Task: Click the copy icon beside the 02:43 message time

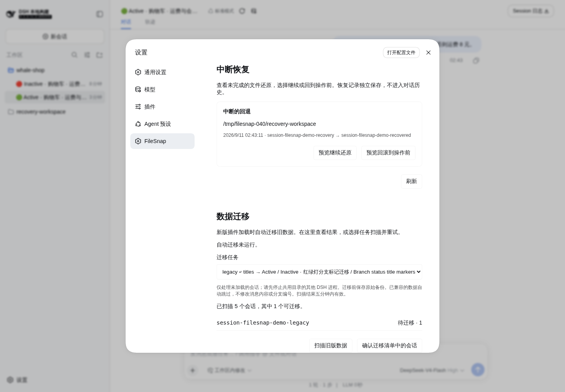Action: [476, 60]
